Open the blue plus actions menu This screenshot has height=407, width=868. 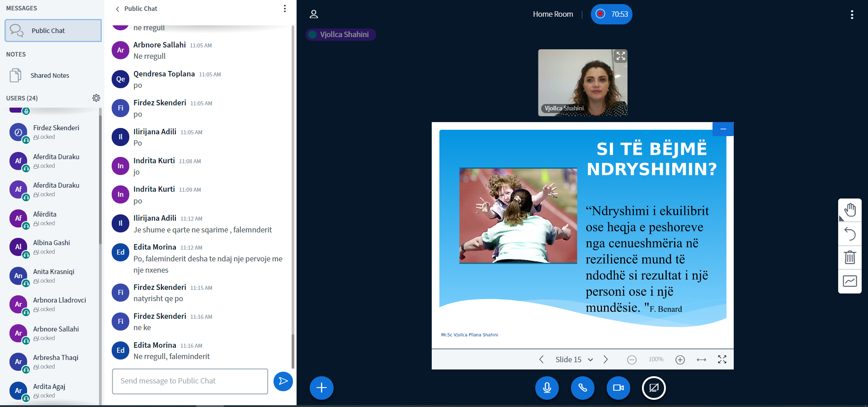pos(321,388)
